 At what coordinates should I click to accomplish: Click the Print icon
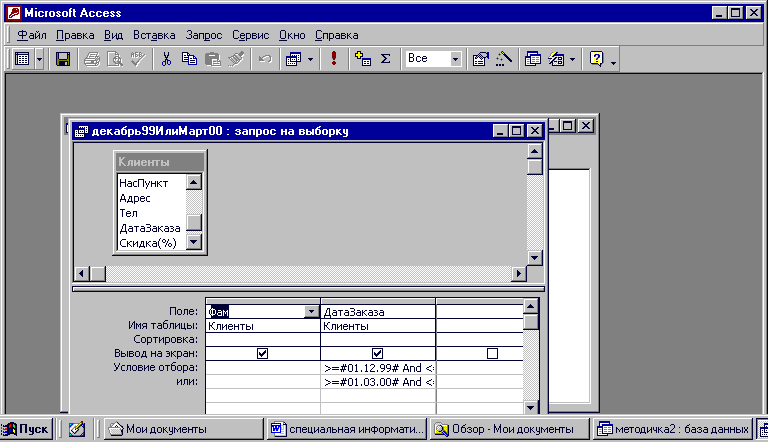(x=92, y=59)
